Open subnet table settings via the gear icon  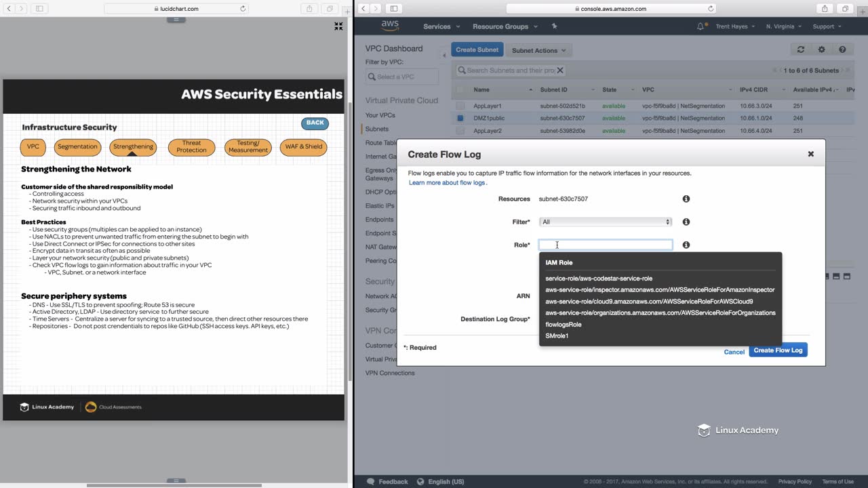coord(821,49)
